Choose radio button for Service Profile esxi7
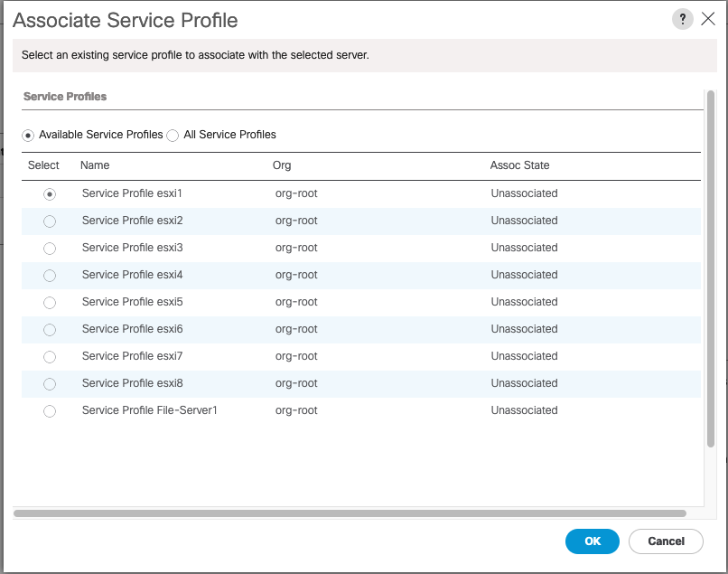Screen dimensions: 728x574 (50, 357)
